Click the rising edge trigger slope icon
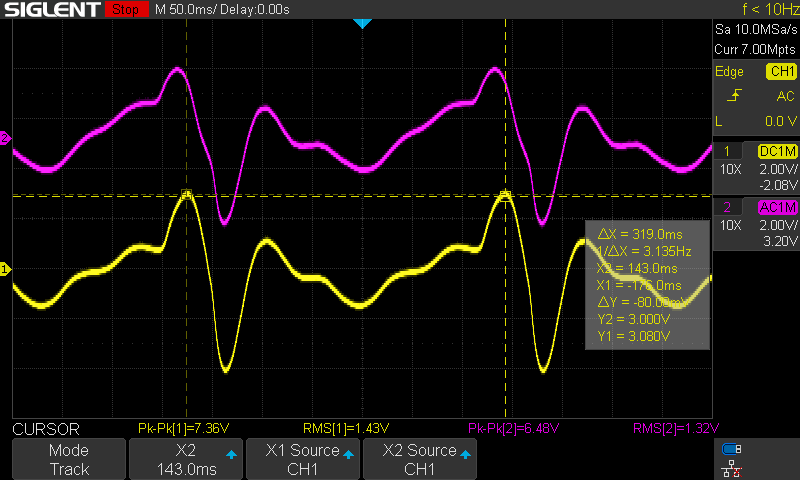Viewport: 800px width, 480px height. (735, 96)
